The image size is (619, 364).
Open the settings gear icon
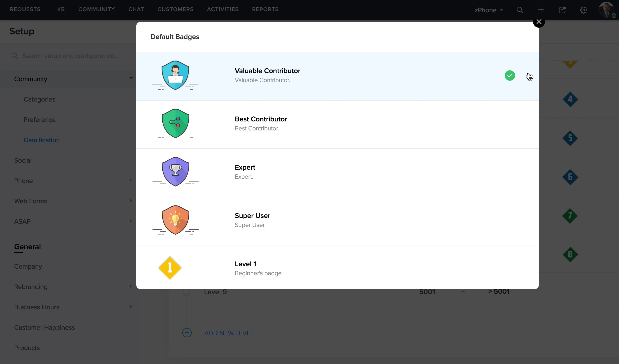584,10
